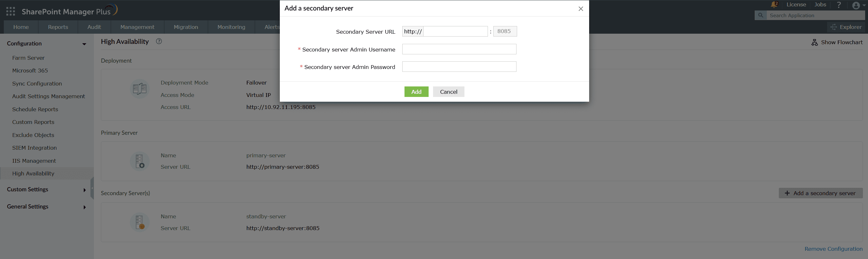Open the License link
The width and height of the screenshot is (868, 259).
click(796, 5)
